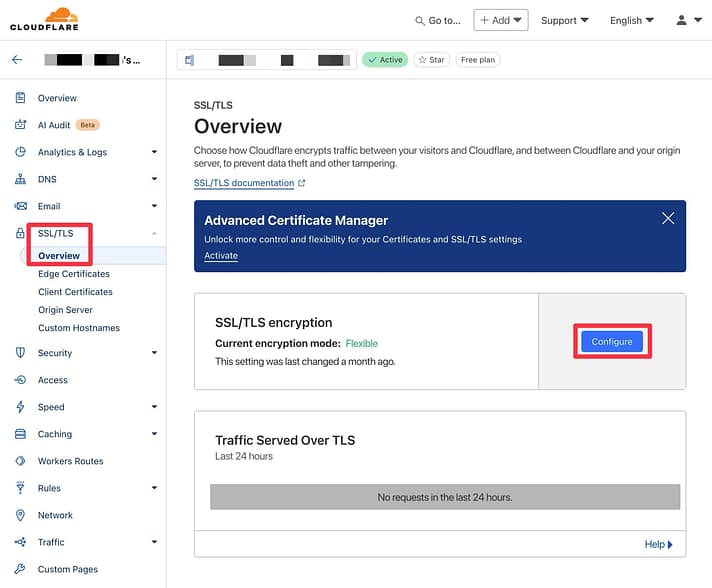
Task: Select SSL/TLS Overview submenu item
Action: coord(59,256)
